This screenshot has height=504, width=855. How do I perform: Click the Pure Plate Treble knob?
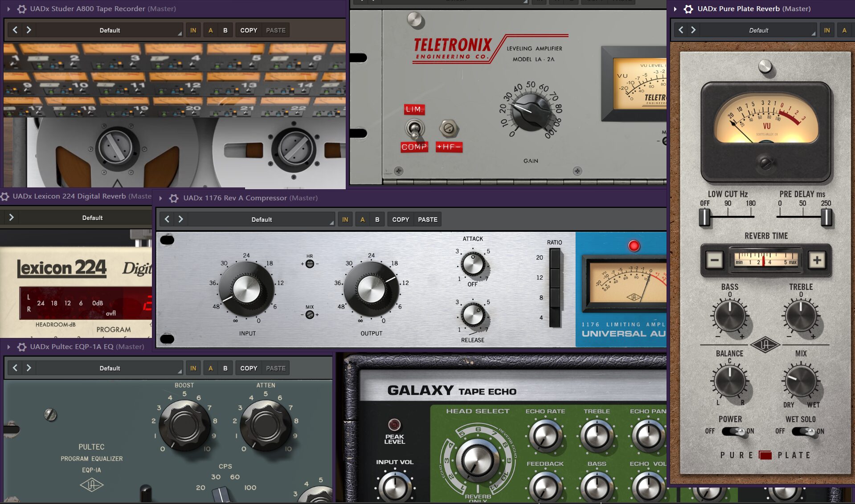(801, 316)
